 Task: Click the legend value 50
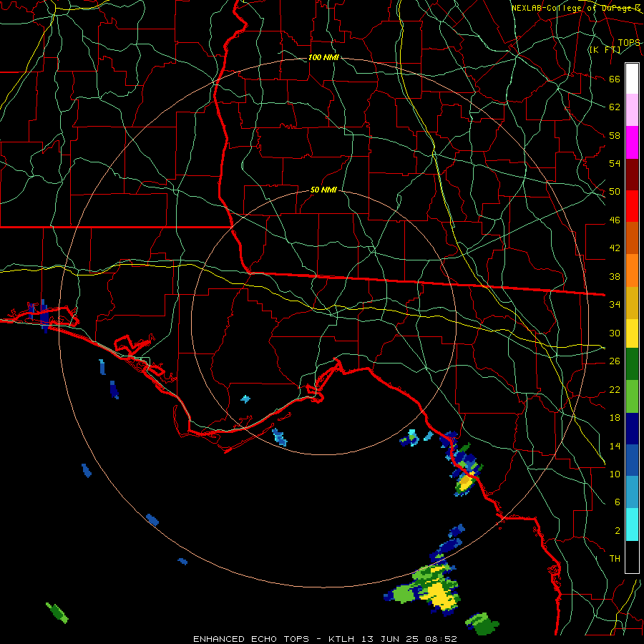615,191
